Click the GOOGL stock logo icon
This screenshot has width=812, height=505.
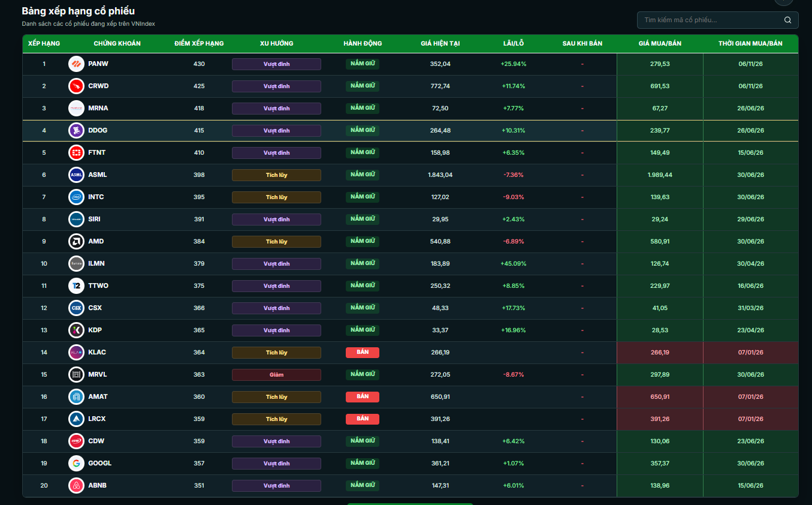coord(76,463)
